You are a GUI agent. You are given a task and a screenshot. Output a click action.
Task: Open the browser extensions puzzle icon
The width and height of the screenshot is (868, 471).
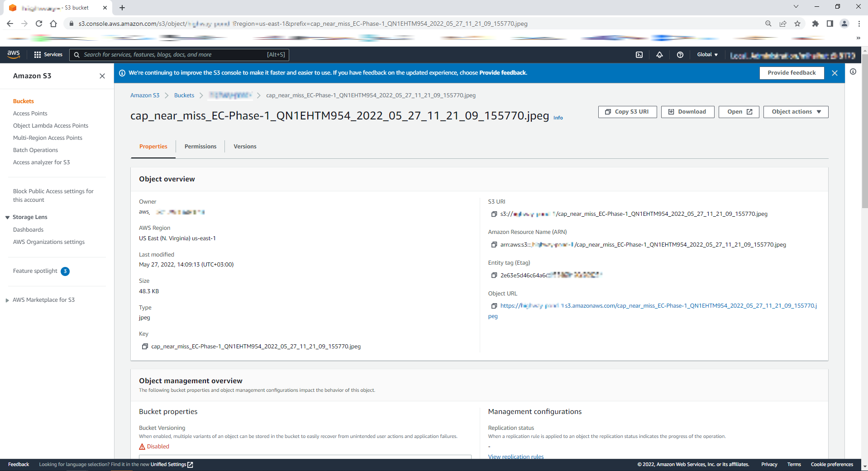coord(816,24)
